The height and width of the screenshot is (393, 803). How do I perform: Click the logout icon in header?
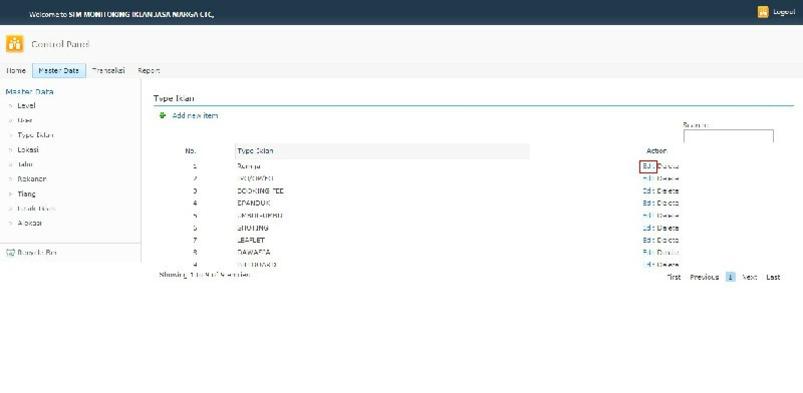763,12
